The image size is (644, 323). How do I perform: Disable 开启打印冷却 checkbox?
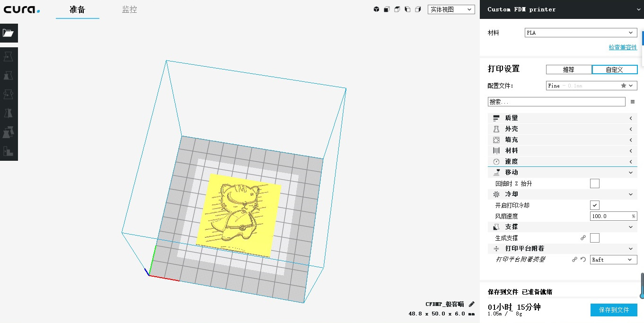pyautogui.click(x=594, y=205)
